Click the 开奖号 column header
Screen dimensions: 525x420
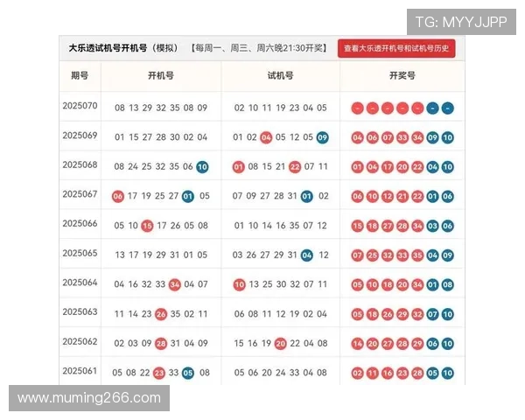click(402, 76)
